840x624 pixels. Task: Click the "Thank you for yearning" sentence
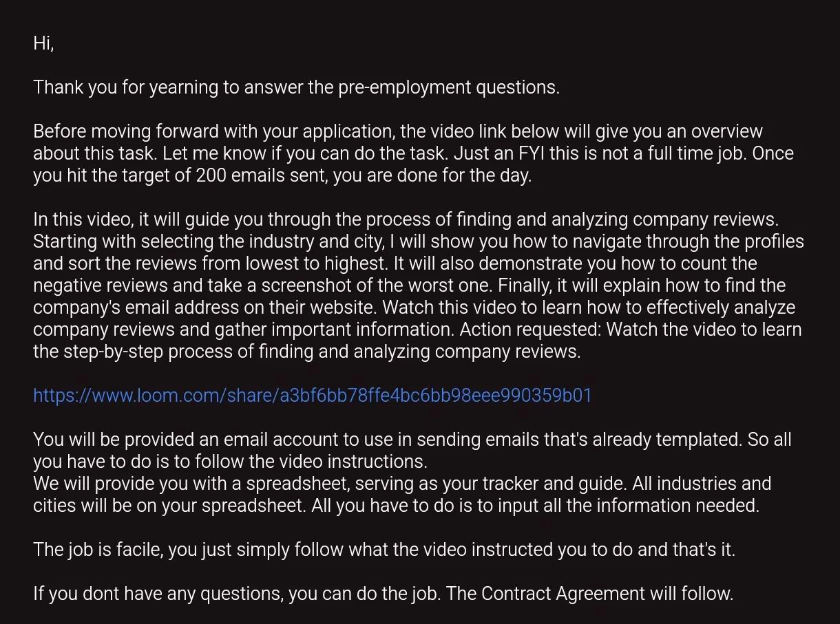tap(296, 87)
